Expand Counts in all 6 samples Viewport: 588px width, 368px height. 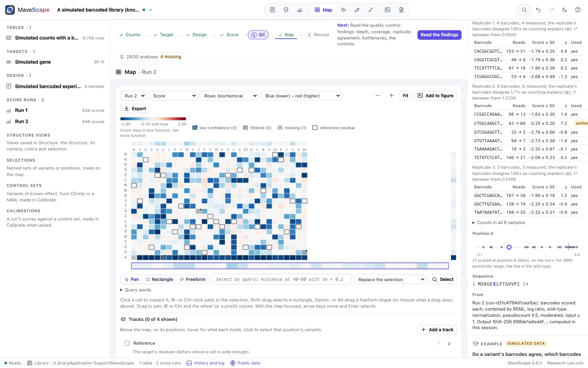[x=499, y=223]
